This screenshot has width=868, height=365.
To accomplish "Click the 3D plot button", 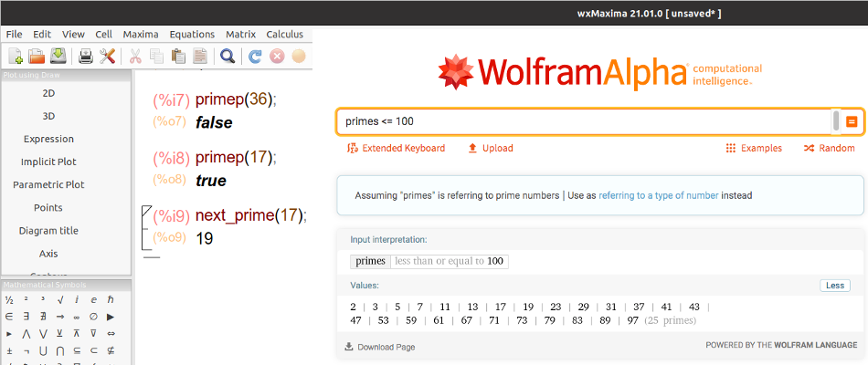I will (48, 116).
